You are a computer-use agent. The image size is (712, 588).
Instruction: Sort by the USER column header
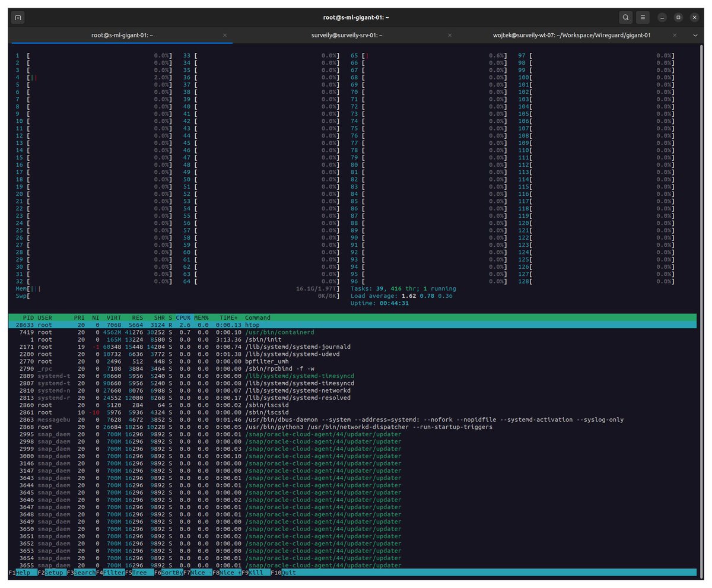[x=44, y=318]
